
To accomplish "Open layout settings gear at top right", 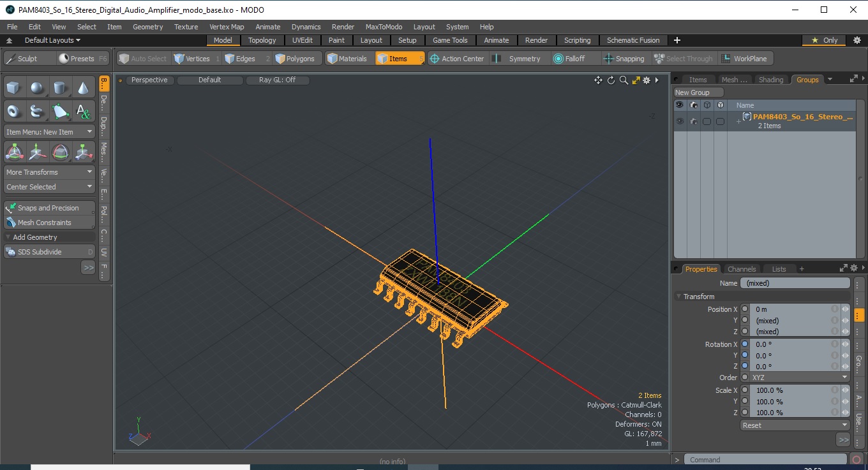I will tap(857, 40).
